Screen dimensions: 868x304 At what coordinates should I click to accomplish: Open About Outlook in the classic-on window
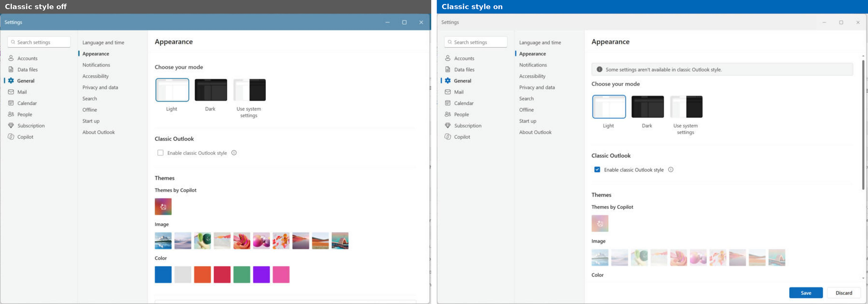535,132
